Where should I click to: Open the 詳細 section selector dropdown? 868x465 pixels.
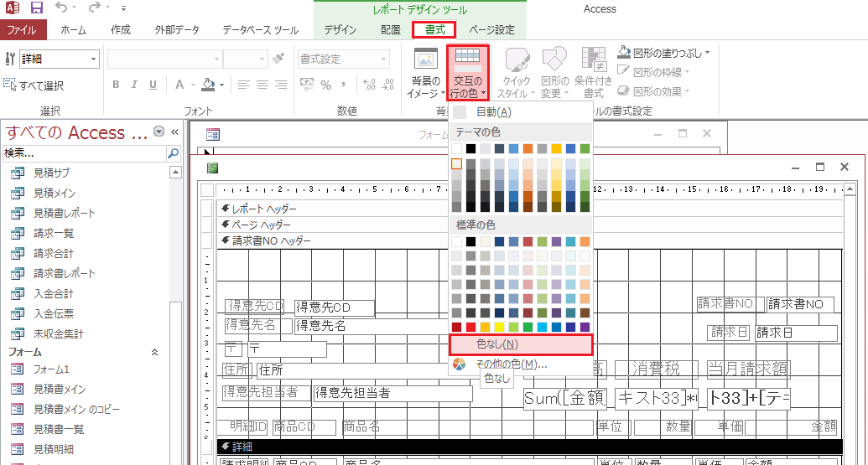tap(92, 59)
